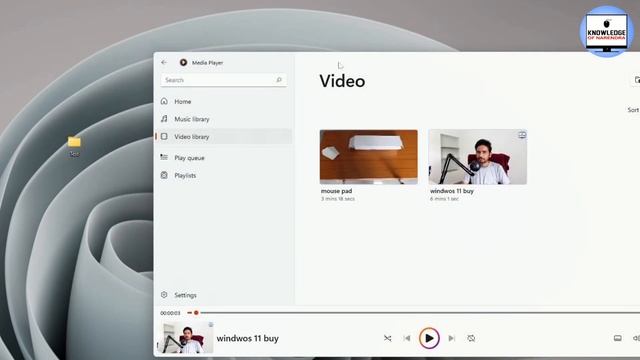The height and width of the screenshot is (360, 640).
Task: Open the Sort dropdown
Action: pos(633,110)
